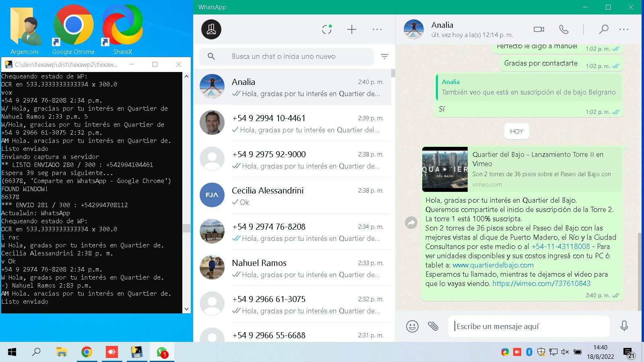Launch the ShareX desktop shortcut
The image size is (644, 362).
click(x=122, y=30)
